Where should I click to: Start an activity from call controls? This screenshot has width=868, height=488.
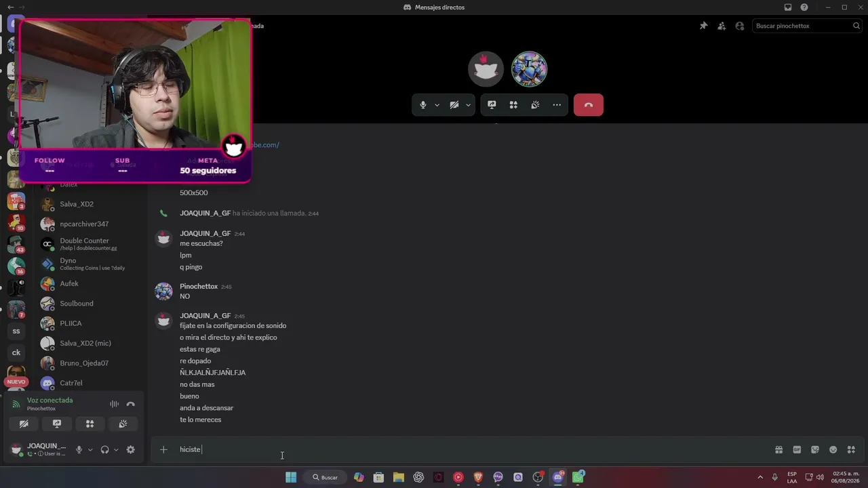tap(513, 105)
